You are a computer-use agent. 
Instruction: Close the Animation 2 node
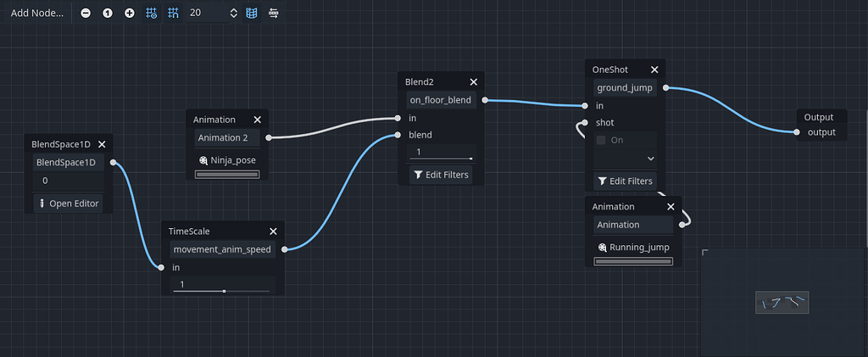pos(258,120)
